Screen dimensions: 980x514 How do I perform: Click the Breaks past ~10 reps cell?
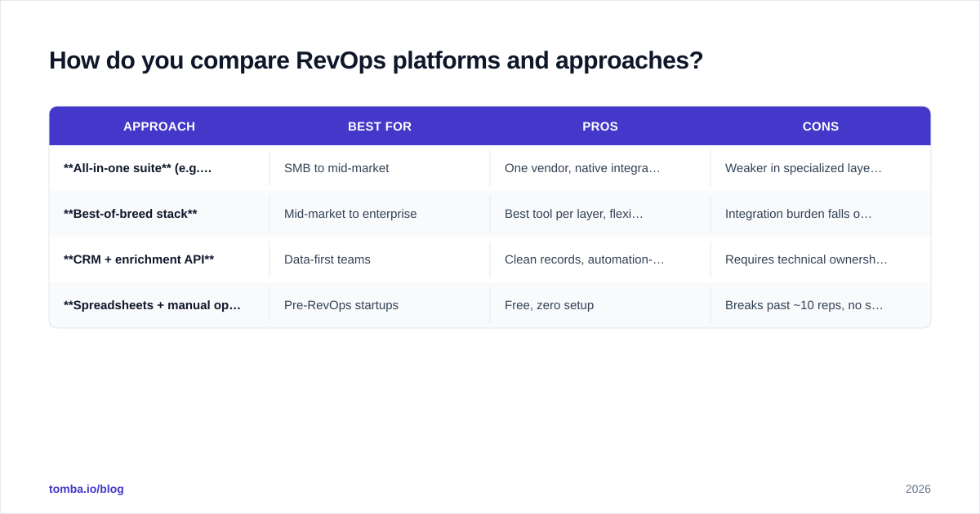point(821,305)
